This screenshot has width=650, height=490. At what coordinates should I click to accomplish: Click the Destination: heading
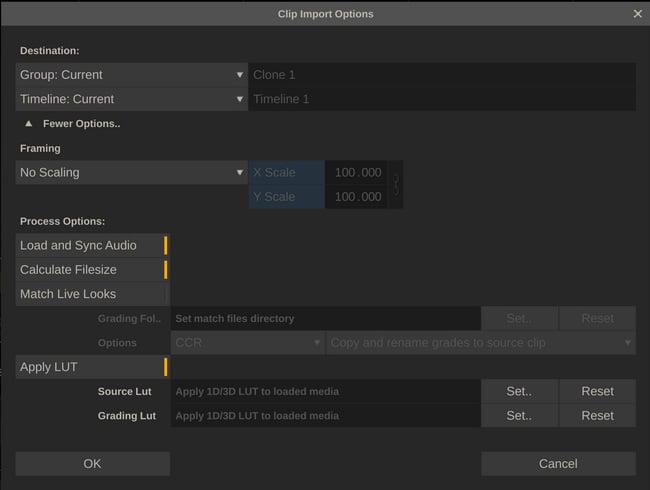click(50, 51)
